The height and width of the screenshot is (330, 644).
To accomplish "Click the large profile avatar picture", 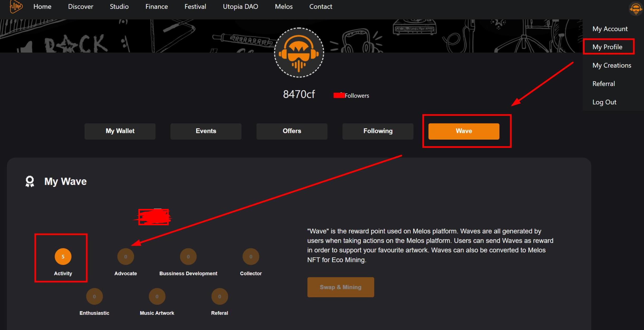I will tap(299, 53).
